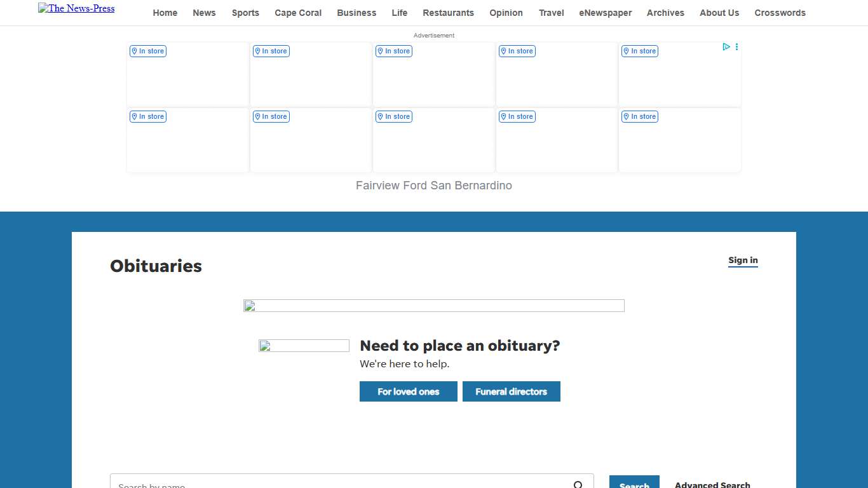Click The News-Press logo image
This screenshot has width=868, height=488.
76,8
